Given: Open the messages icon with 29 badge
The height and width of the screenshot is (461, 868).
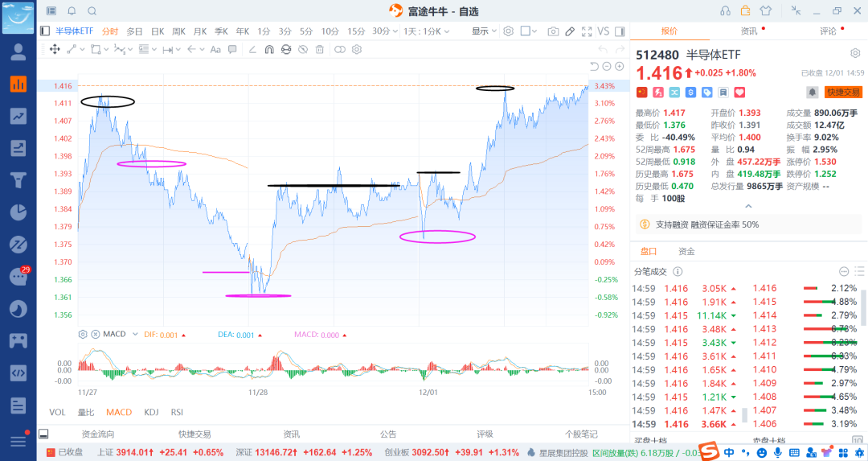Looking at the screenshot, I should tap(18, 277).
